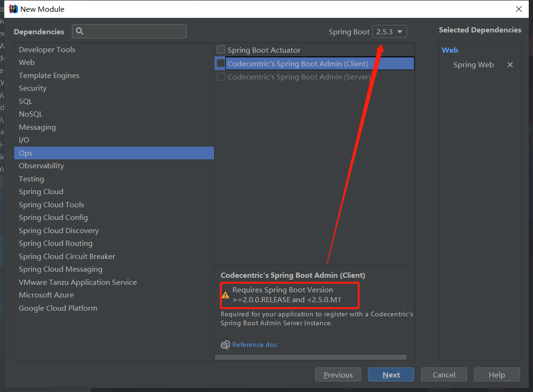This screenshot has height=392, width=533.
Task: Select the Spring Cloud Tools category
Action: (114, 204)
